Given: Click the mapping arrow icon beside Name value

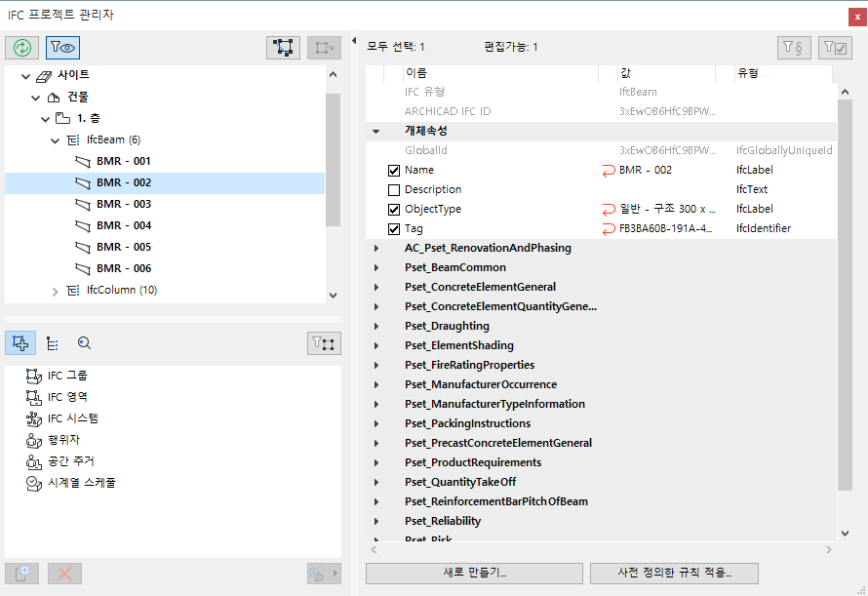Looking at the screenshot, I should point(609,171).
